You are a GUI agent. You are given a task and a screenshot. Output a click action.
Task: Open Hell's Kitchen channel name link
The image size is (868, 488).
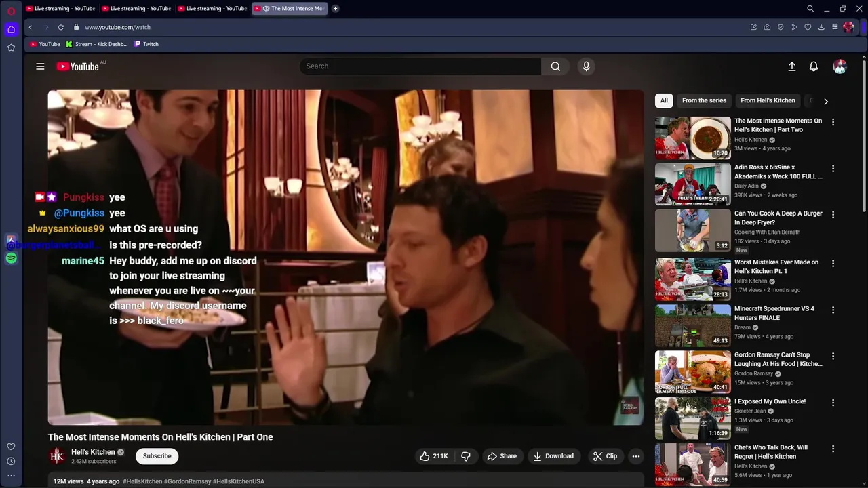93,452
